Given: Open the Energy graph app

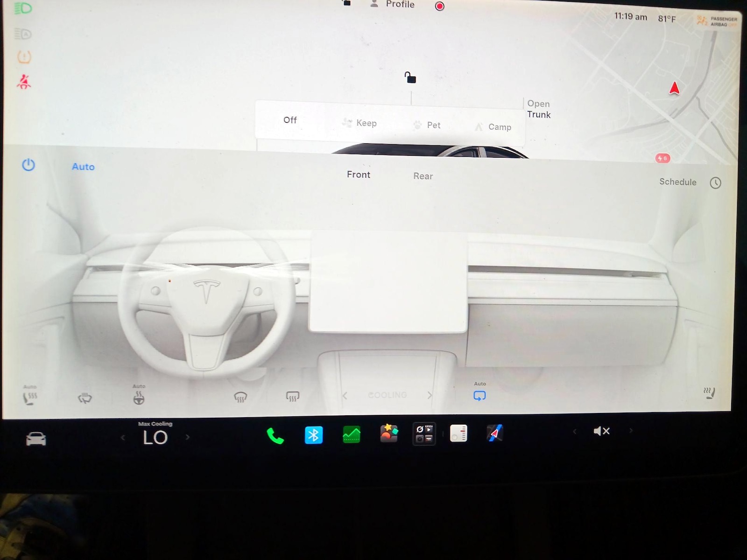Looking at the screenshot, I should [352, 434].
